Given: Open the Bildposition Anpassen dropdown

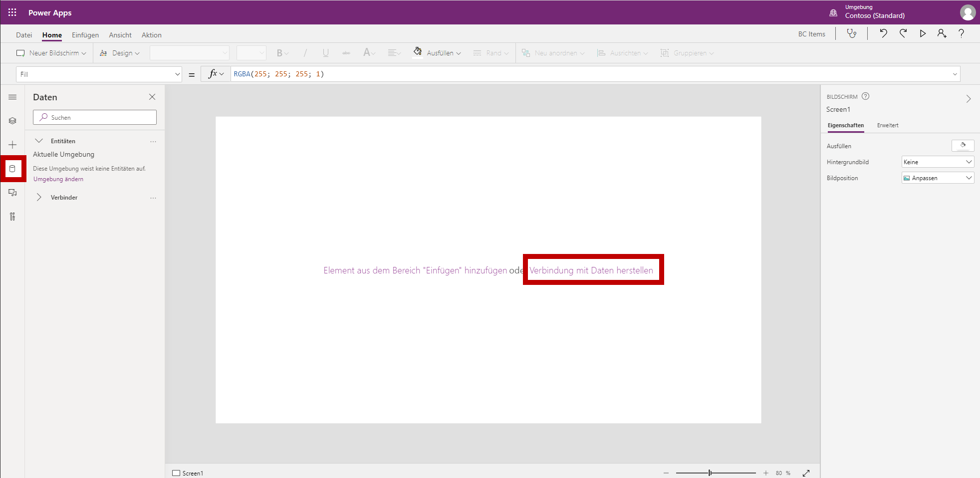Looking at the screenshot, I should point(938,178).
